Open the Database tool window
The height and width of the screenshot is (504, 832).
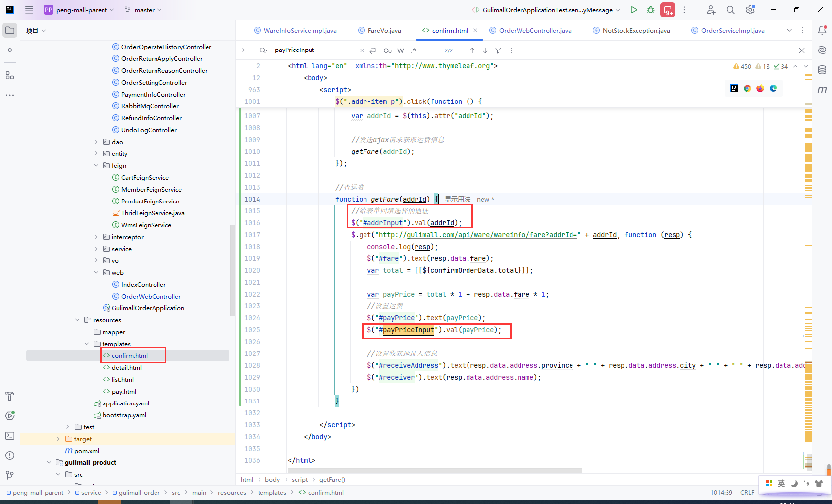coord(822,70)
